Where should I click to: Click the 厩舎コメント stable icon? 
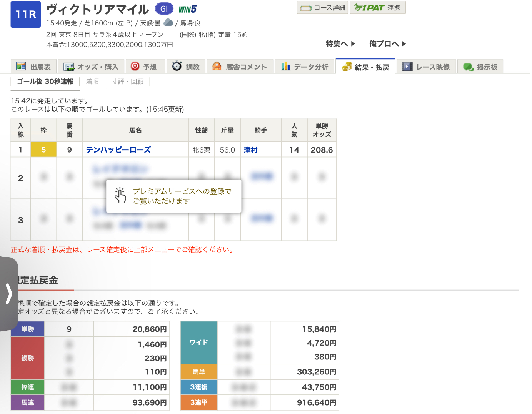click(217, 66)
